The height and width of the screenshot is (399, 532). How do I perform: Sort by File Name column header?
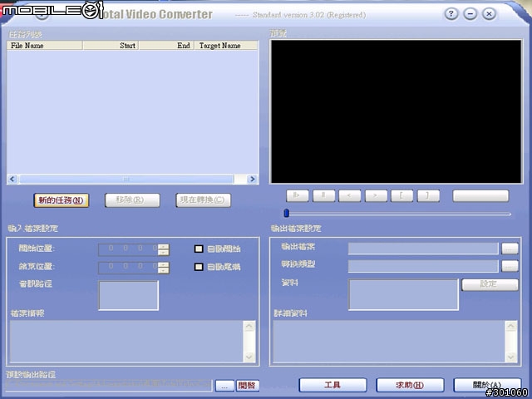[x=45, y=46]
